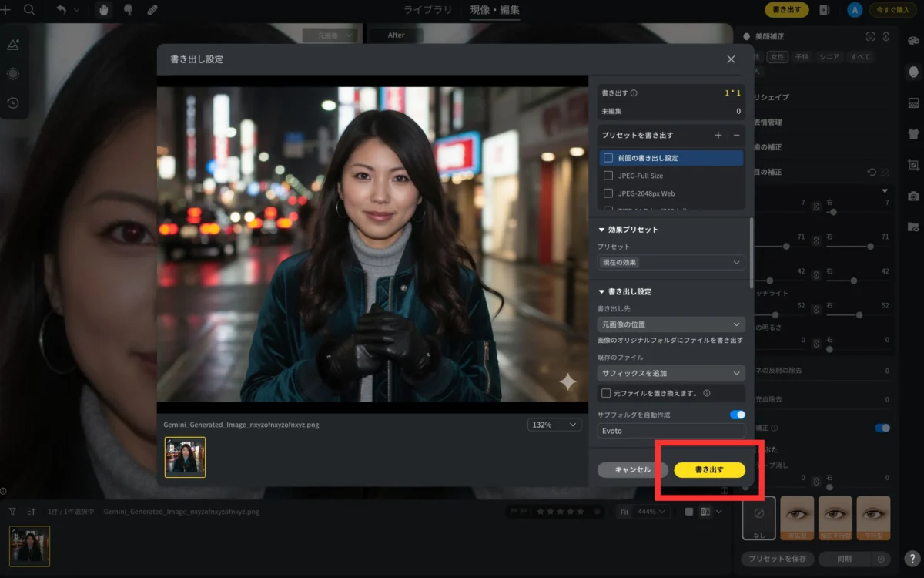
Task: Open the 132% zoom dropdown
Action: (x=554, y=425)
